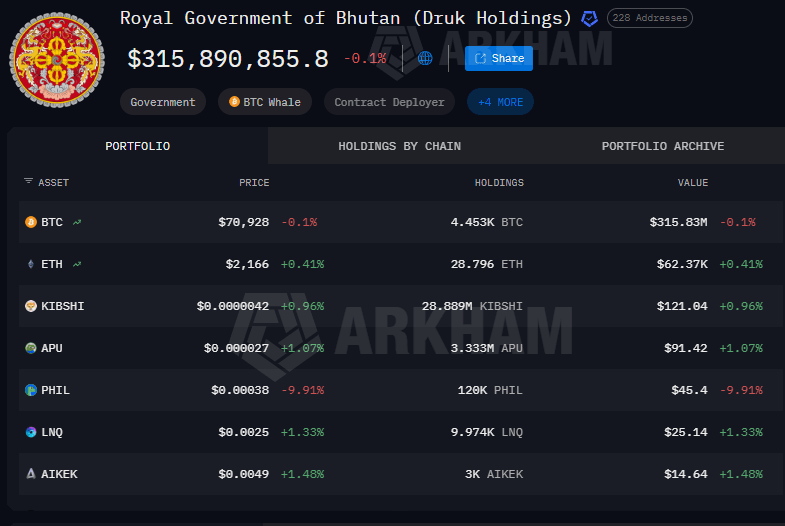The width and height of the screenshot is (785, 526).
Task: Click the green trend chart icon beside BTC
Action: pyautogui.click(x=77, y=222)
